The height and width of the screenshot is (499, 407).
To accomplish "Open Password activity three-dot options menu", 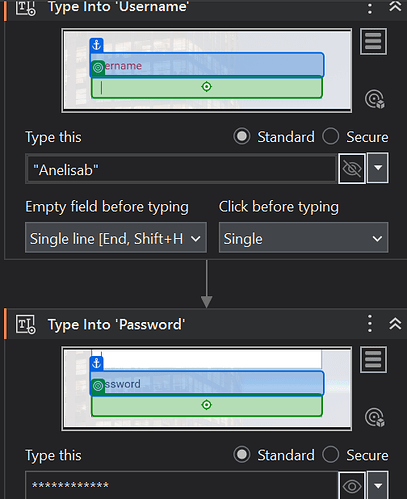I will click(x=370, y=324).
